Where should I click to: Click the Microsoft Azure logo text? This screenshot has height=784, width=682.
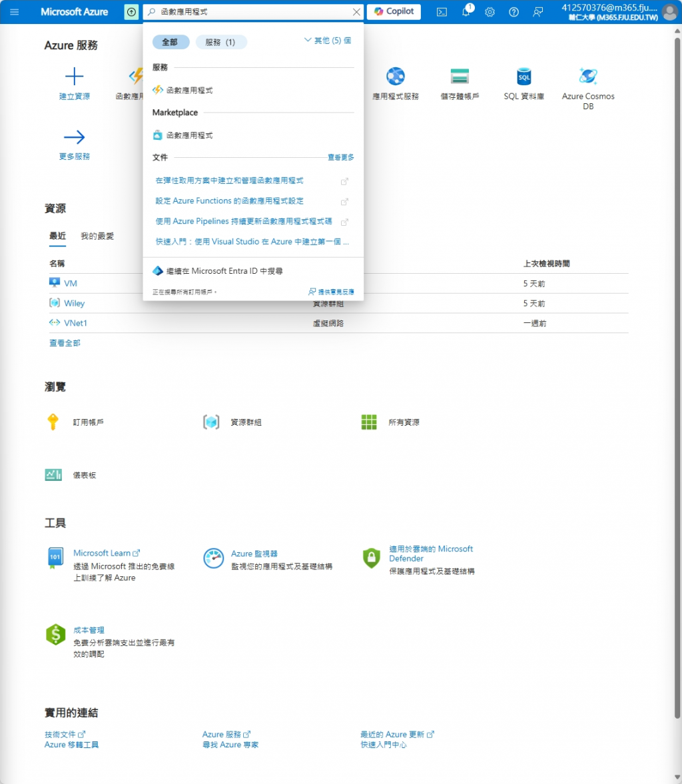74,12
